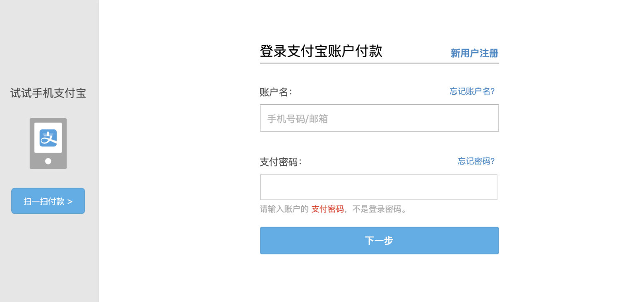Click the "忘记账户名?" forgot account link

click(471, 92)
